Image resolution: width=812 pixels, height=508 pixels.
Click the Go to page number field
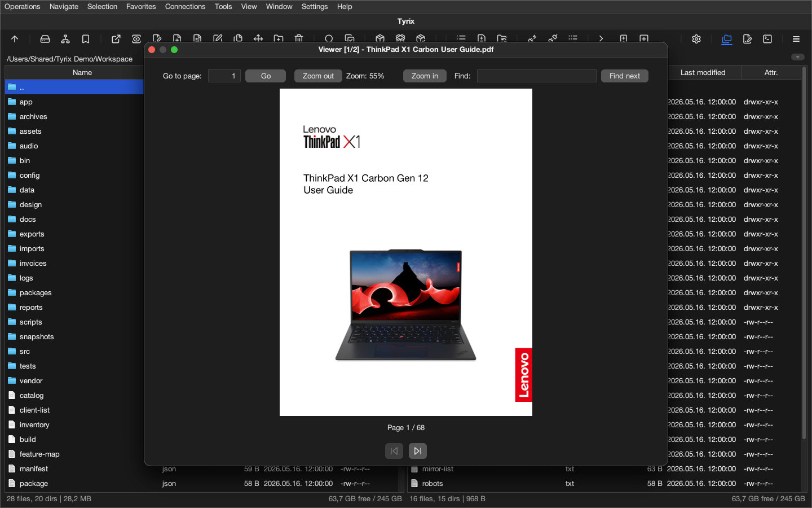(x=224, y=76)
